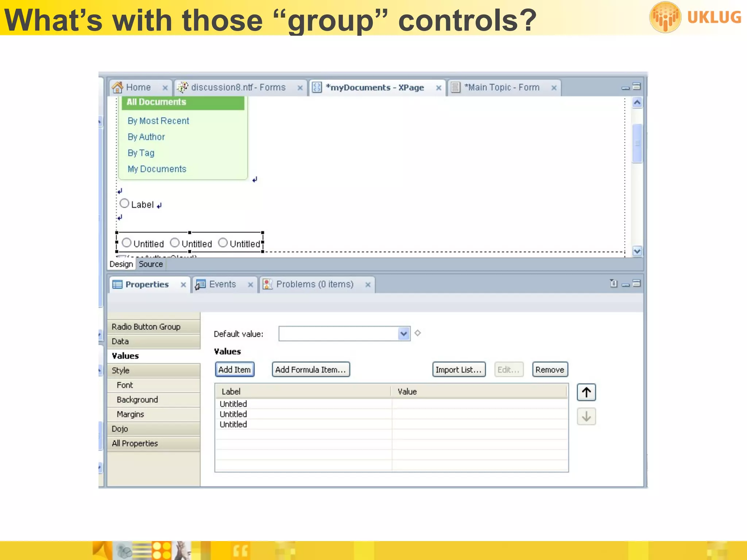Image resolution: width=747 pixels, height=560 pixels.
Task: Click the Import List... button
Action: click(459, 369)
